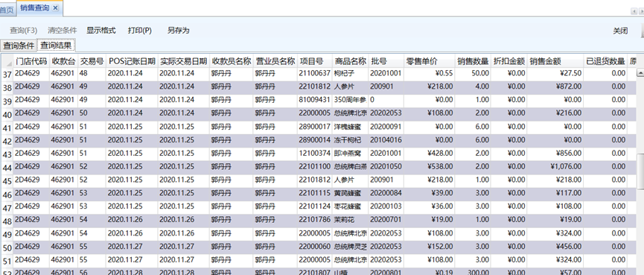Click product cell 总统牌白燕

[x=350, y=166]
